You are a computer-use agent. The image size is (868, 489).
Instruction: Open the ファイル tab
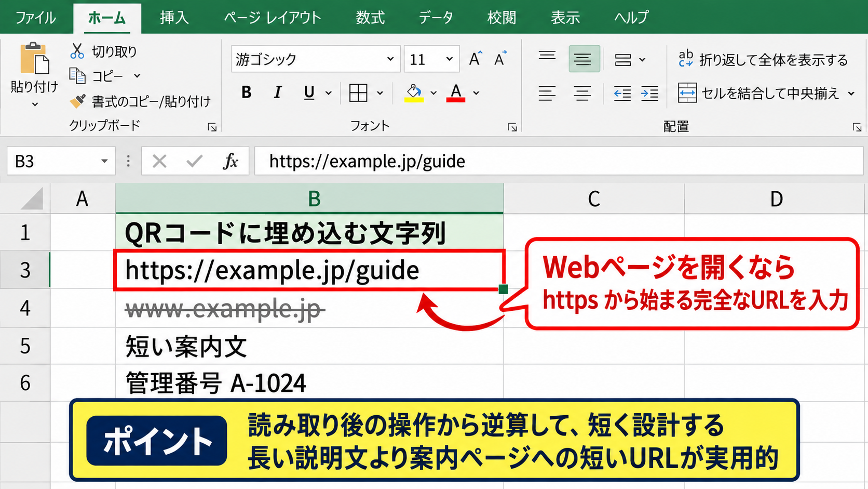pos(35,17)
